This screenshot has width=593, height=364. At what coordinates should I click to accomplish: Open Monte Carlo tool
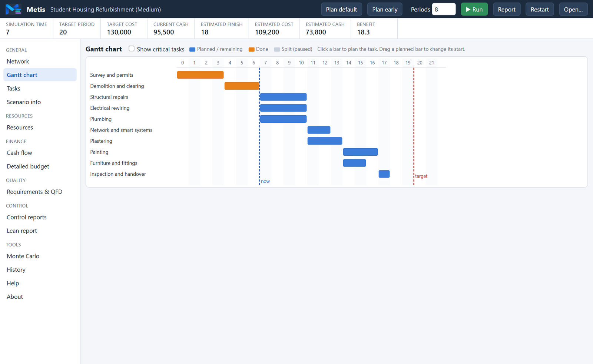[40, 256]
